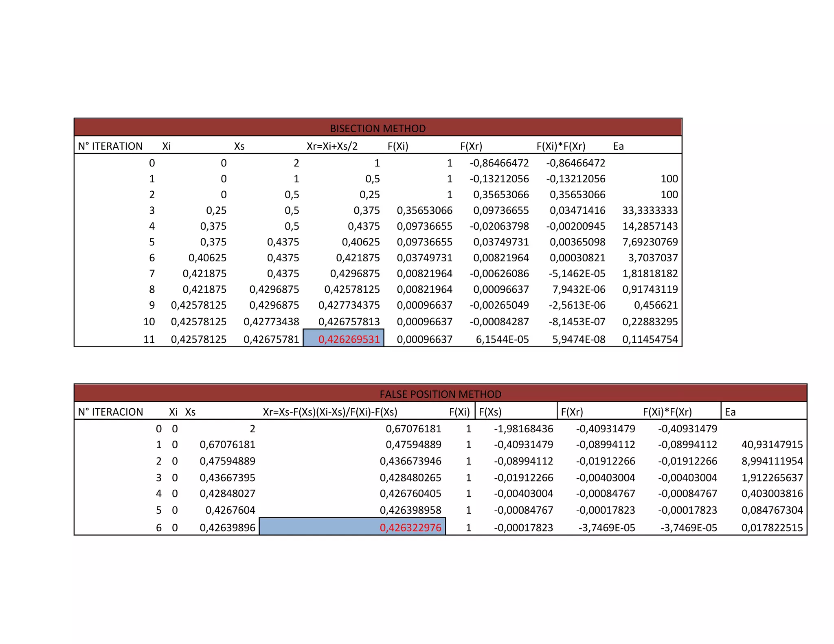The height and width of the screenshot is (644, 834).
Task: Click the Xr value 0,427734375
Action: point(349,305)
